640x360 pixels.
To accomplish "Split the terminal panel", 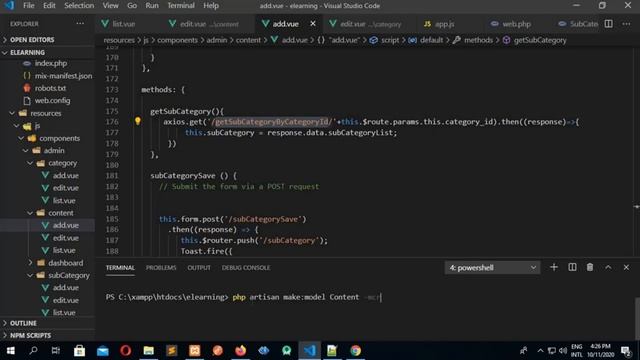I will (572, 267).
